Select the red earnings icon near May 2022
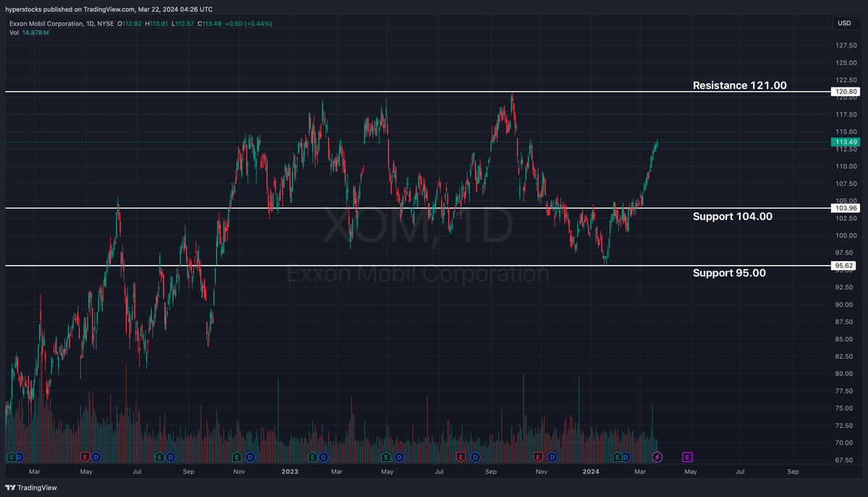 85,457
